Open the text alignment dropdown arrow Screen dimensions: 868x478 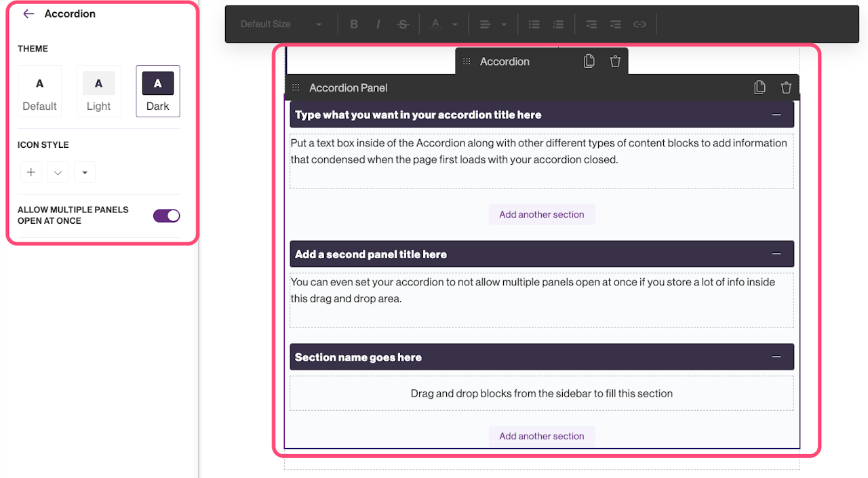click(x=504, y=24)
